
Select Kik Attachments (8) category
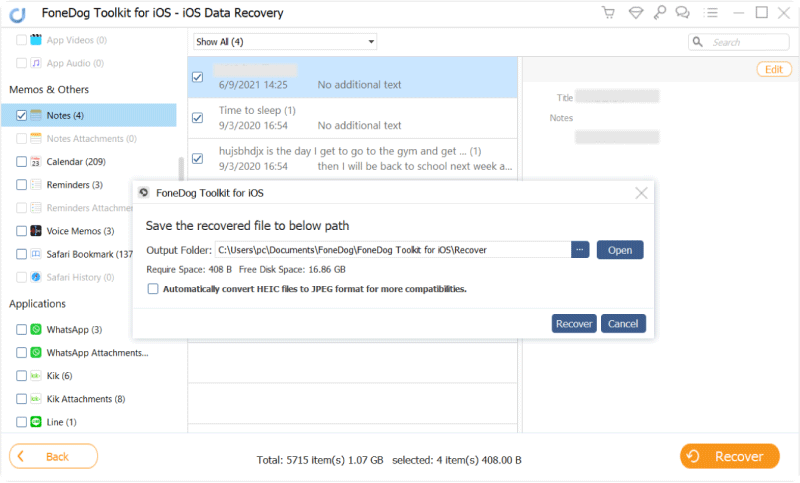86,399
